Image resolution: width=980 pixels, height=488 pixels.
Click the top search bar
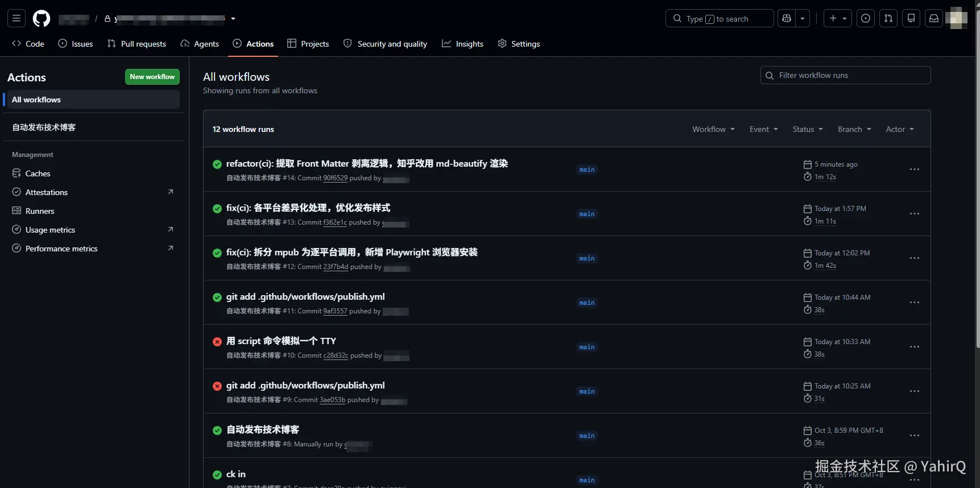click(720, 18)
